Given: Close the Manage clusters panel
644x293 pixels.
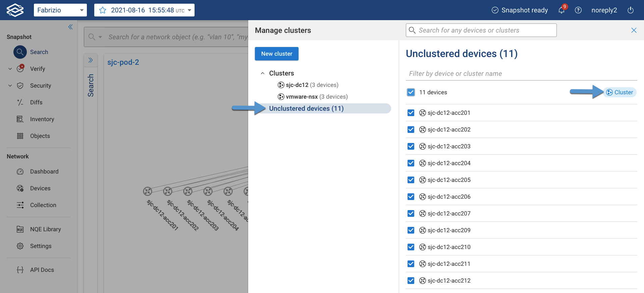Looking at the screenshot, I should click(634, 30).
